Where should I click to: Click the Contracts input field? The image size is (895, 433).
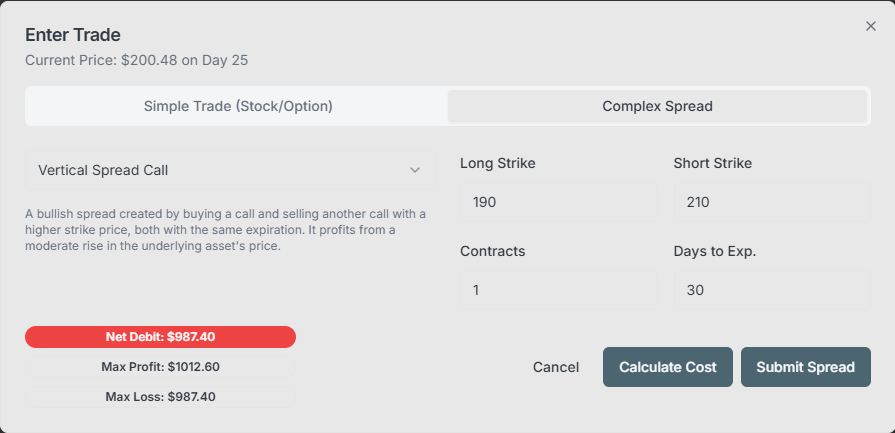pos(559,290)
